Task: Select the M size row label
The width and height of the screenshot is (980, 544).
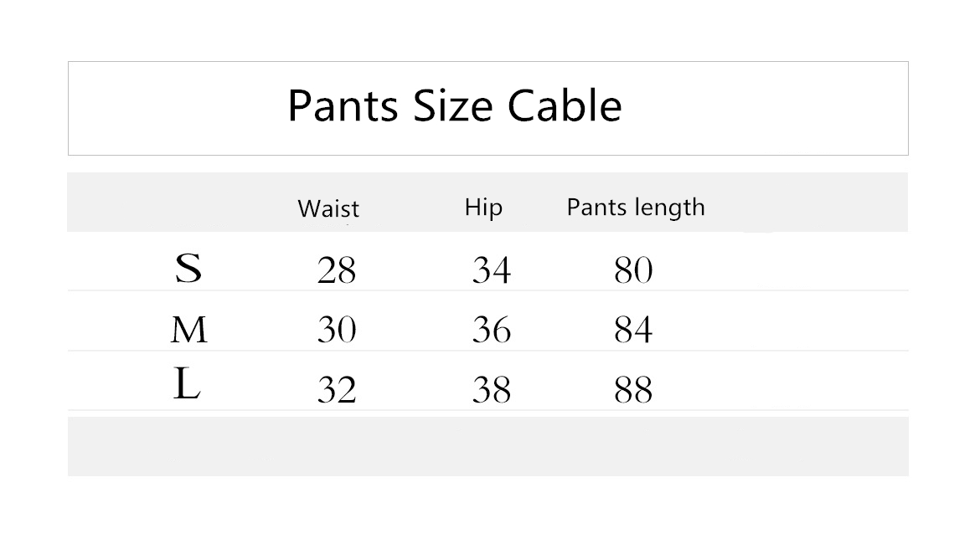Action: tap(188, 331)
